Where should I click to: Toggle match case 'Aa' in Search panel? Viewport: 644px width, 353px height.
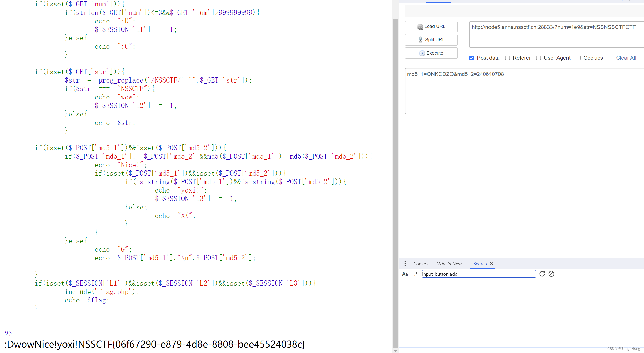point(405,274)
